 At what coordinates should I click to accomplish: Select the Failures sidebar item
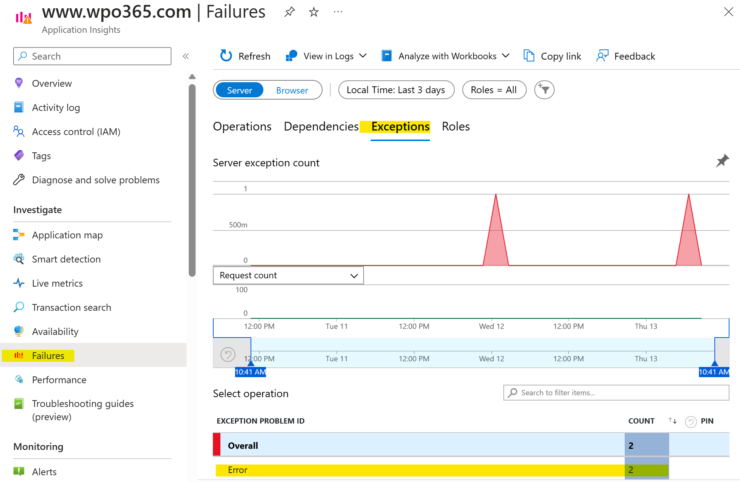tap(93, 355)
